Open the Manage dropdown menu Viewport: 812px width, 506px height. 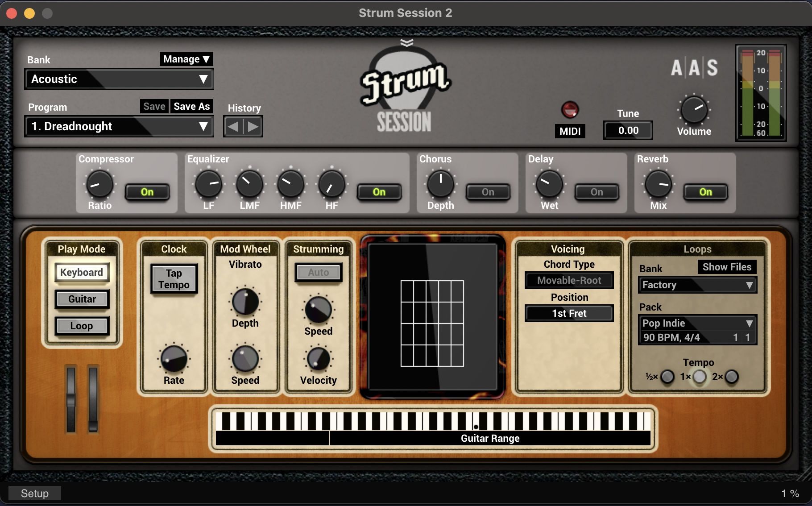click(x=186, y=59)
